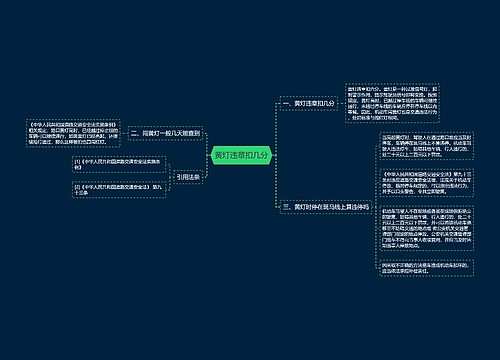Click dashed link between branch 一 and its note
Screen dimensions: 500x360
(x=342, y=103)
